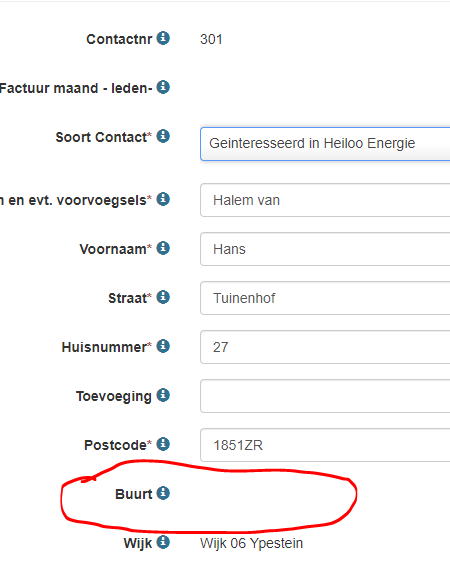The height and width of the screenshot is (561, 450).
Task: Click the Wijk 06 Ypestein value text
Action: [251, 543]
